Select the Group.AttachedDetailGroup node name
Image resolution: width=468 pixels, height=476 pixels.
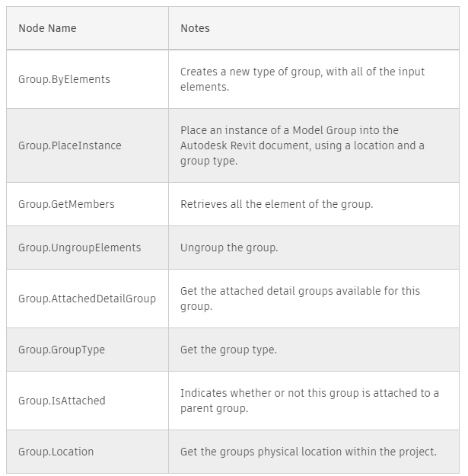tap(87, 299)
